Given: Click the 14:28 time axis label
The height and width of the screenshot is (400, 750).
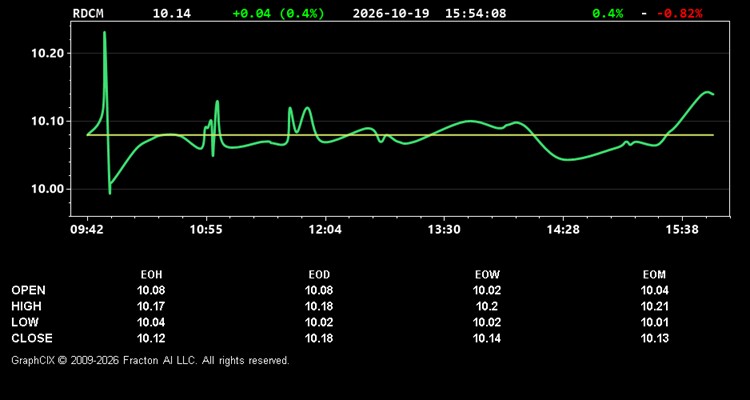Looking at the screenshot, I should 563,230.
